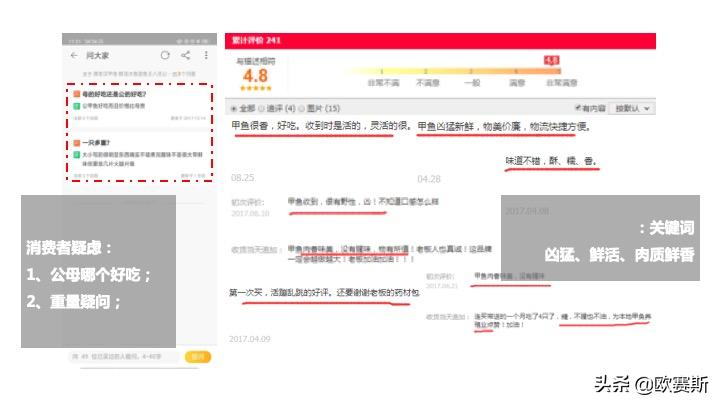720x405 pixels.
Task: Click the orange question badge of the first question
Action: tap(77, 94)
